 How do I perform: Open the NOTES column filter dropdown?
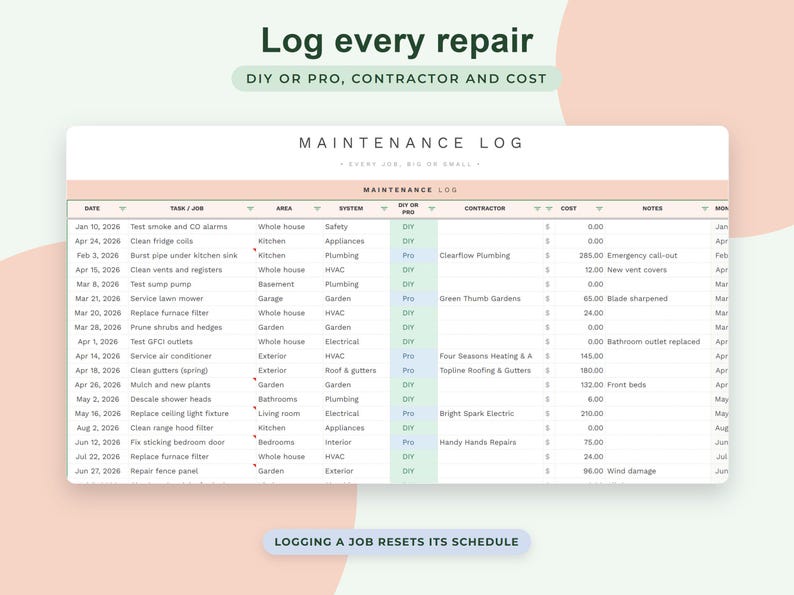[x=705, y=209]
